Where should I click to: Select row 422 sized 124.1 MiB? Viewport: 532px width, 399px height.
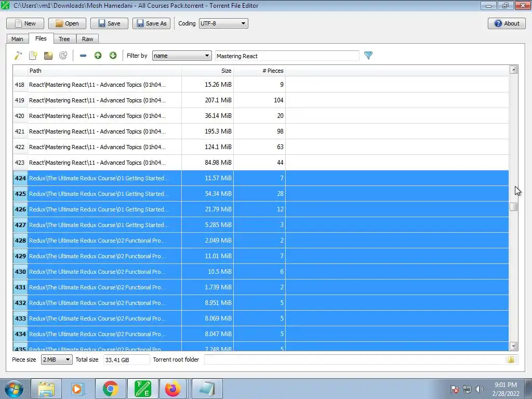point(261,147)
